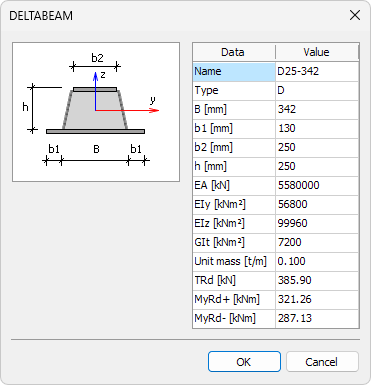The image size is (371, 385).
Task: Select the TRd [kN] label cell
Action: pyautogui.click(x=234, y=281)
